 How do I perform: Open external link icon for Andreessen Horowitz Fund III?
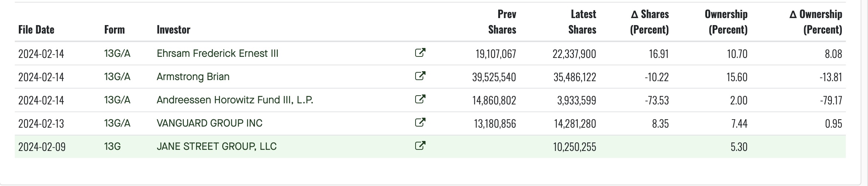[x=420, y=99]
